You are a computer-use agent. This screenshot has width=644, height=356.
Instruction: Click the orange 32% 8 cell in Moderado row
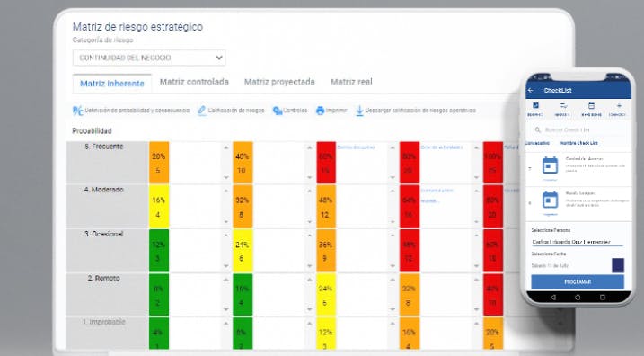tap(243, 207)
